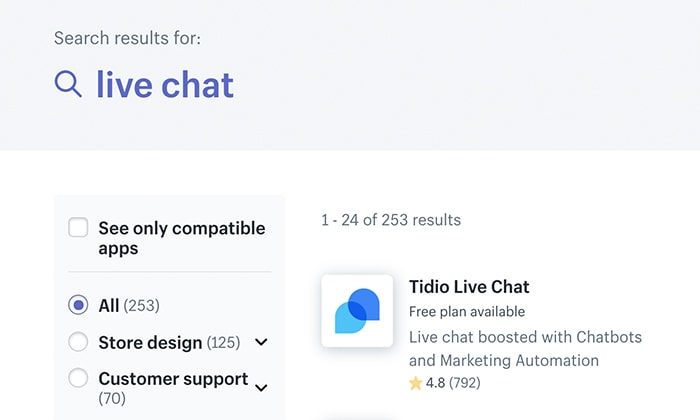Click the search magnifier icon
The image size is (700, 420).
[x=68, y=84]
